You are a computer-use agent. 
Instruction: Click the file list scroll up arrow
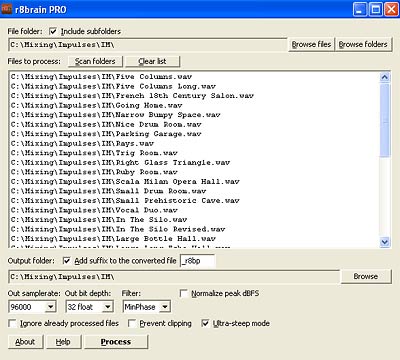(385, 77)
